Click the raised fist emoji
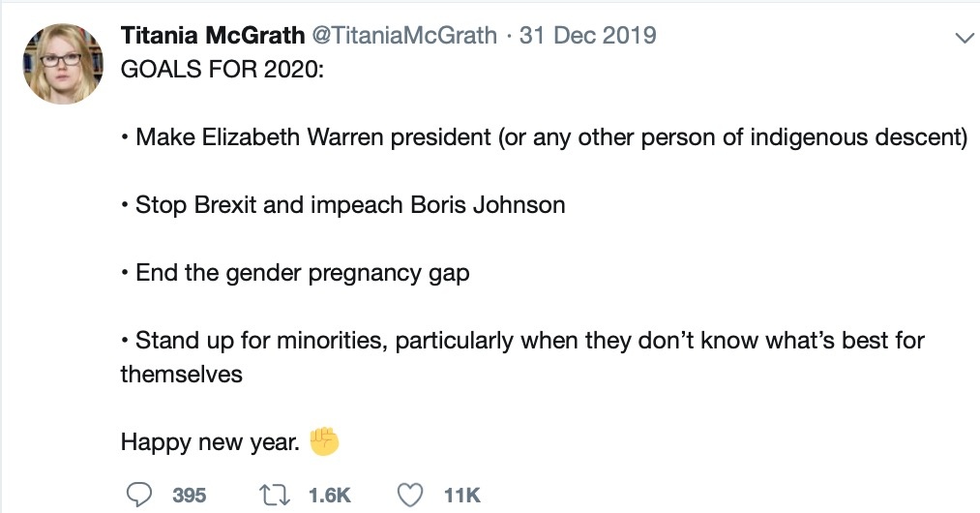 [x=324, y=441]
